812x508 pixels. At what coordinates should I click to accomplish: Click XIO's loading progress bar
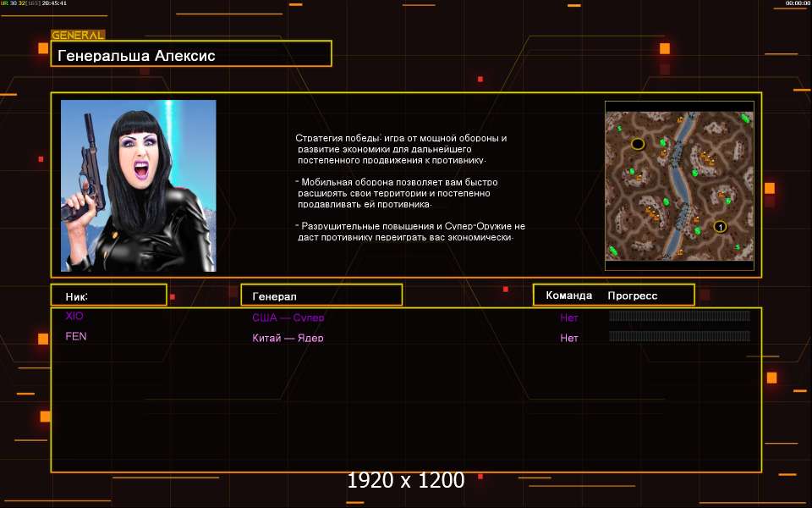(x=679, y=317)
